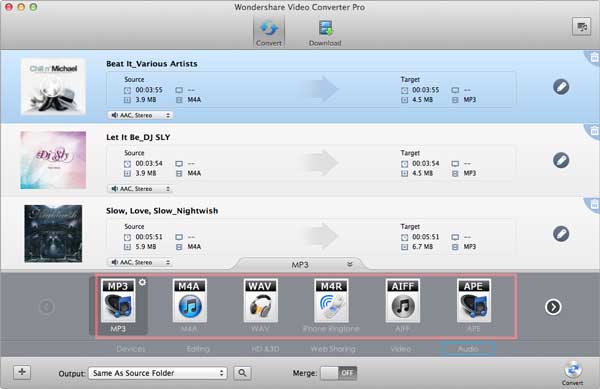Open output folder with magnifier button
Screen dimensions: 600x389
tap(242, 373)
